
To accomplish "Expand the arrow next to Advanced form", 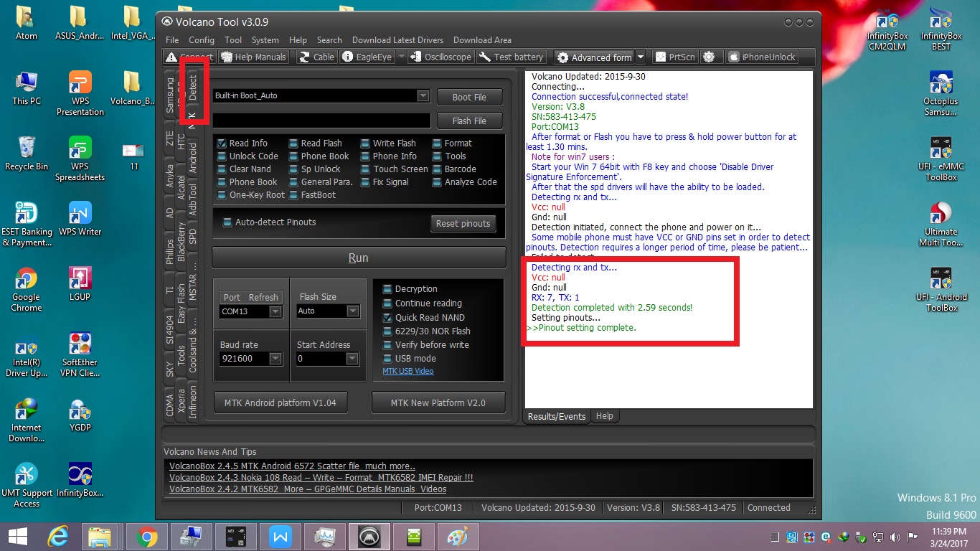I will [x=641, y=57].
